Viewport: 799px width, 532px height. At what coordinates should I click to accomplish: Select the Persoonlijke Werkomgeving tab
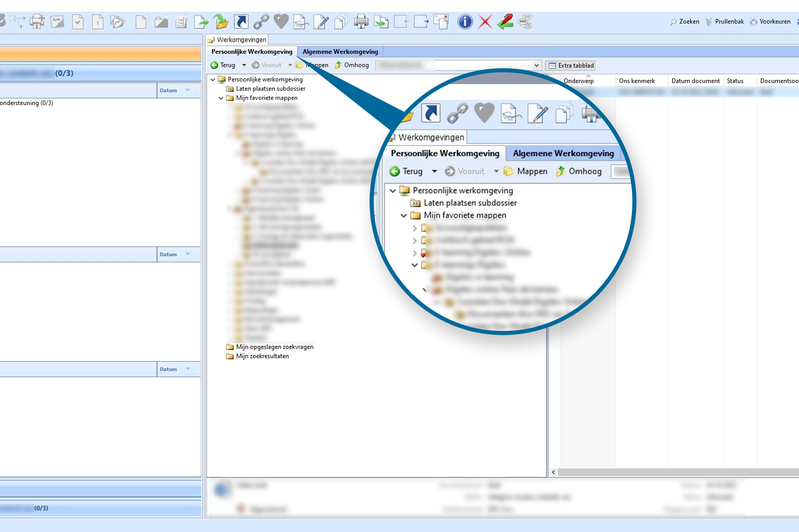coord(252,52)
